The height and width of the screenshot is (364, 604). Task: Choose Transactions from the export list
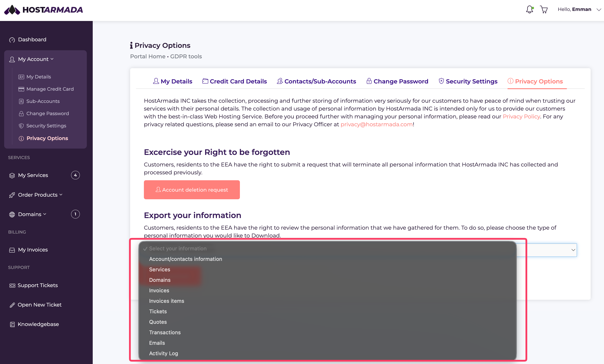point(327,332)
